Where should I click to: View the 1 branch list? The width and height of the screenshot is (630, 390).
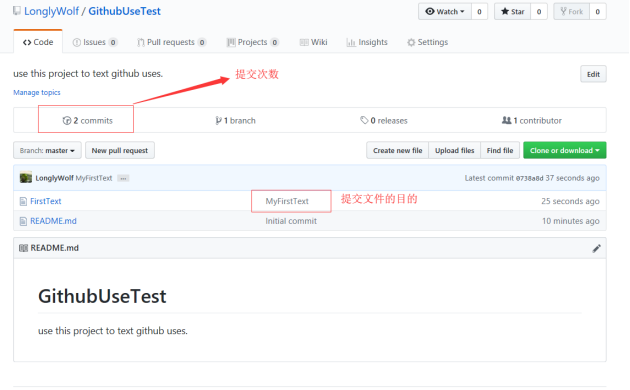click(235, 120)
